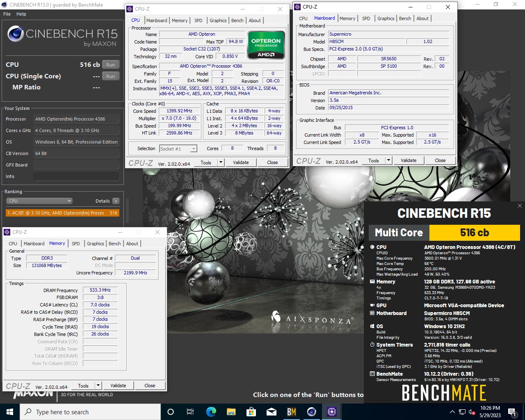The image size is (525, 420).
Task: Click Close in the Memory window
Action: [x=150, y=386]
